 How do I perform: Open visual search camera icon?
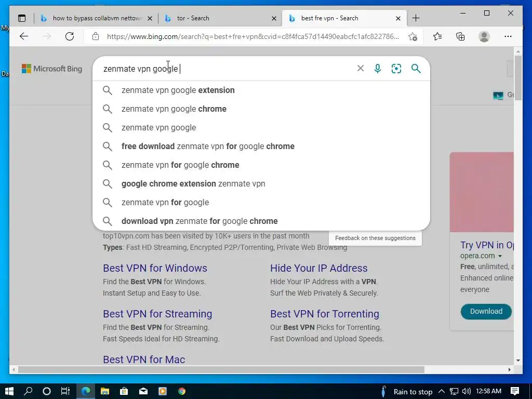tap(396, 69)
